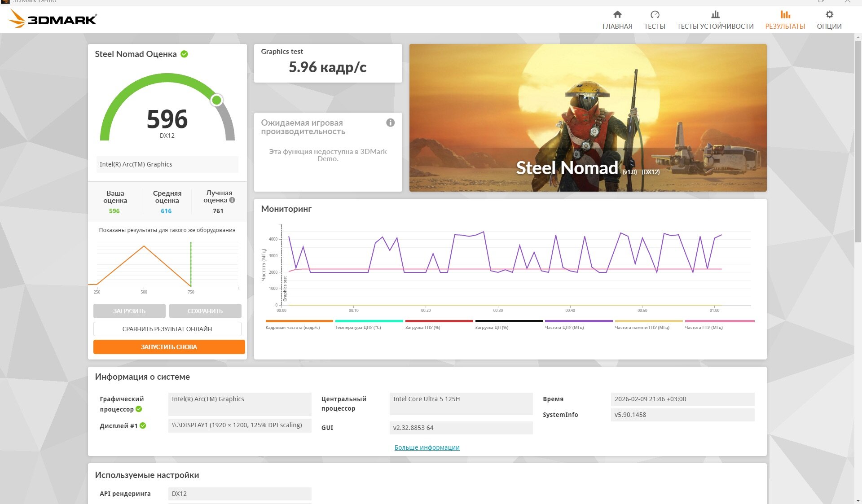The image size is (862, 504).
Task: Click info icon on expected game performance
Action: click(x=391, y=123)
